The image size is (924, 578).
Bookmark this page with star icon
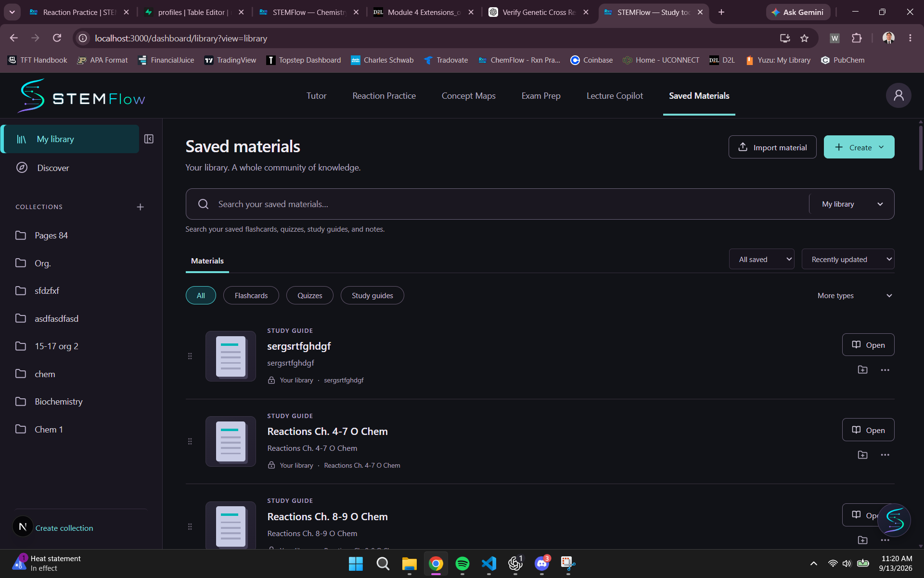(804, 38)
